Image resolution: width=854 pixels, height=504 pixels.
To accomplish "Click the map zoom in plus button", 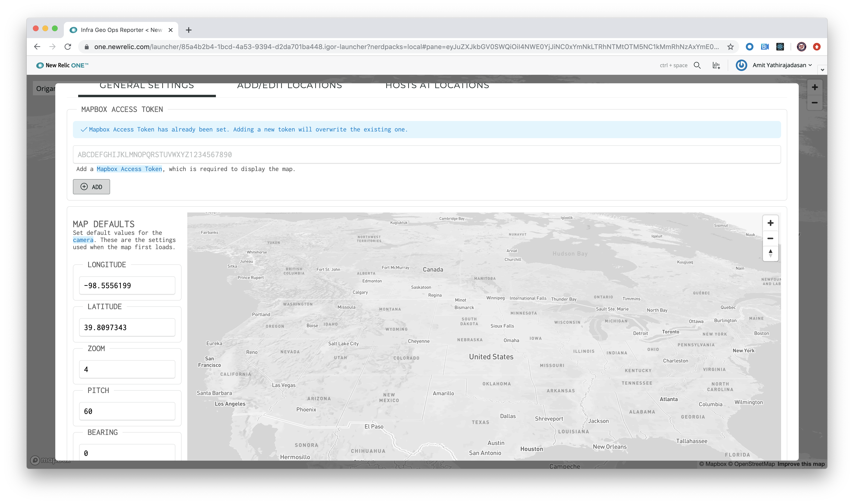I will 770,223.
